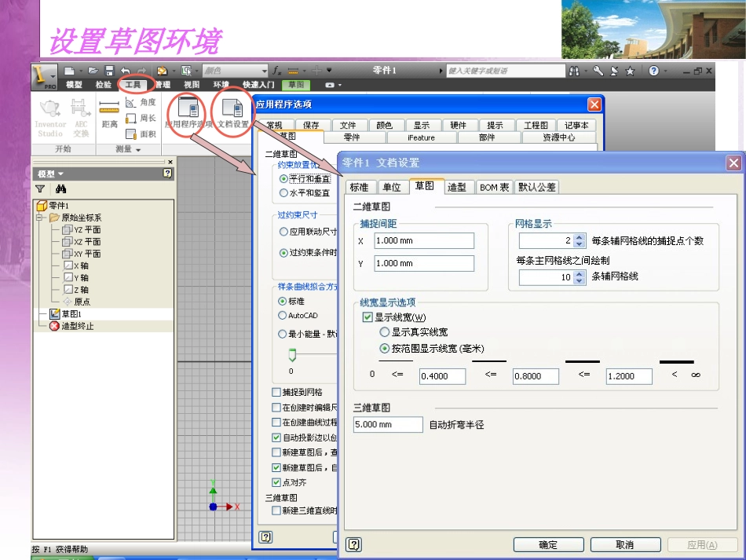The image size is (746, 560).
Task: Open the BOM 表 tab
Action: click(494, 187)
